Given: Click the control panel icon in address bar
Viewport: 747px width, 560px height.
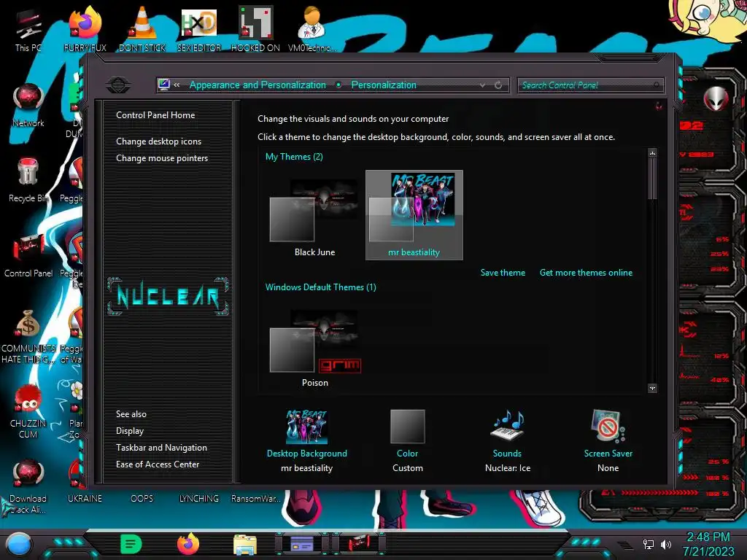Looking at the screenshot, I should 164,85.
